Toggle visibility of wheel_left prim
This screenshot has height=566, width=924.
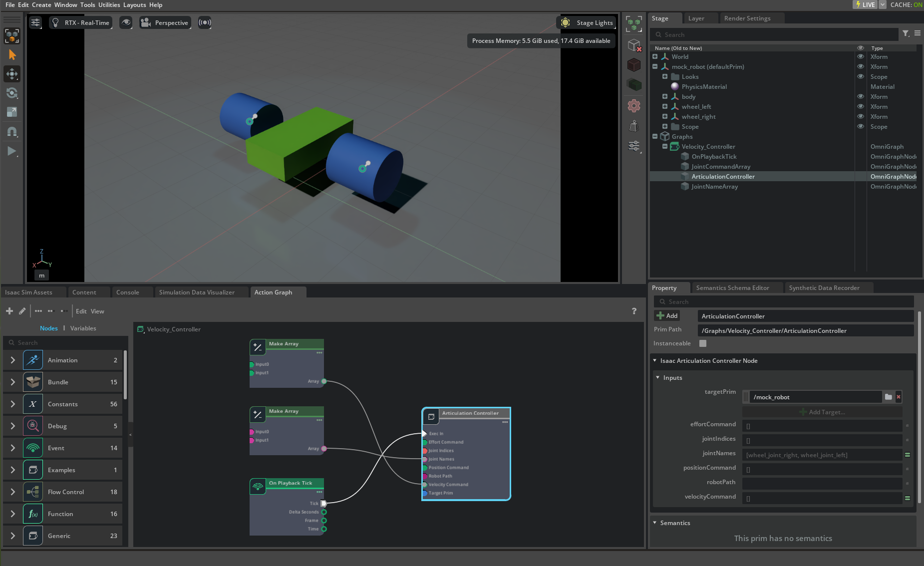pyautogui.click(x=861, y=106)
